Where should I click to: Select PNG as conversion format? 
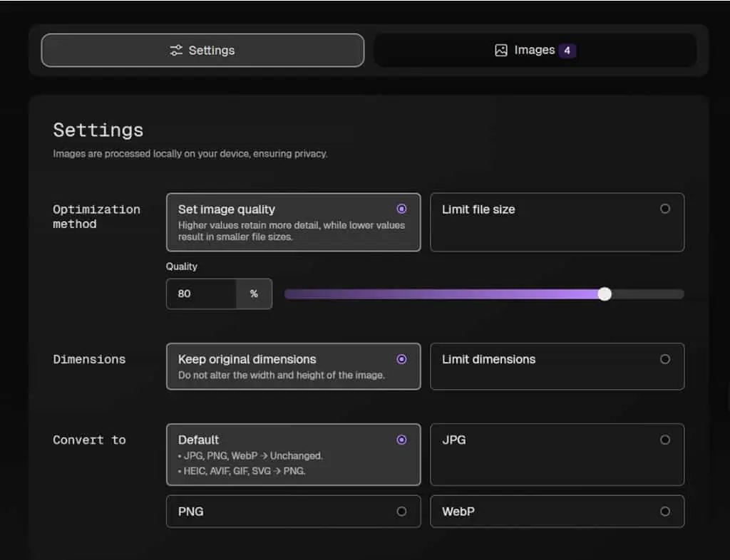[x=293, y=511]
